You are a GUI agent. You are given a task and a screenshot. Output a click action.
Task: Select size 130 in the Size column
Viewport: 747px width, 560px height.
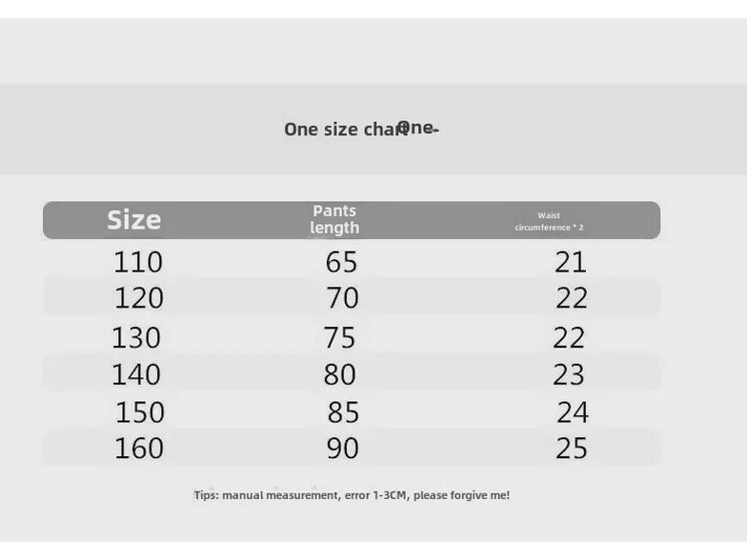[x=136, y=338]
